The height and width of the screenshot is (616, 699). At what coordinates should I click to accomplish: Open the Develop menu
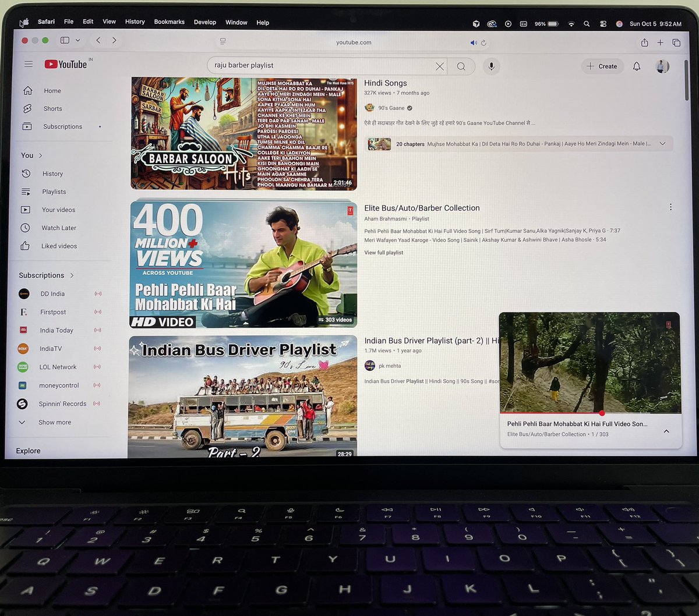[205, 22]
